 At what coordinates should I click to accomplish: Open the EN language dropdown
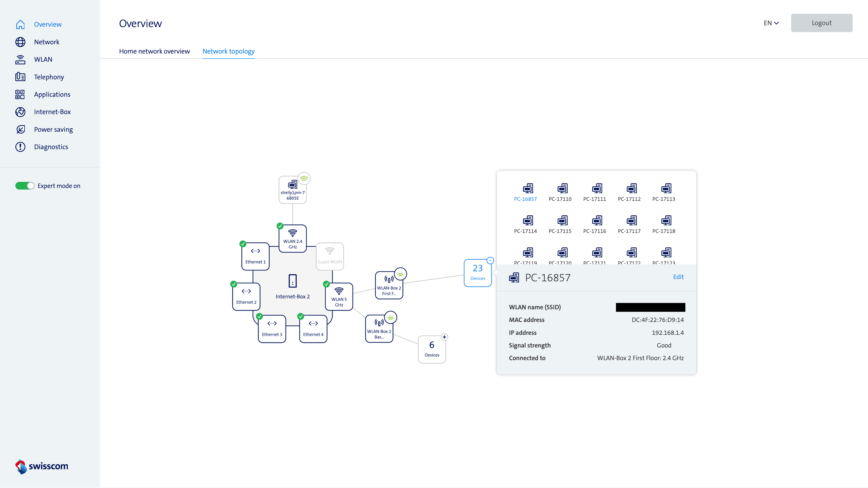click(x=771, y=23)
